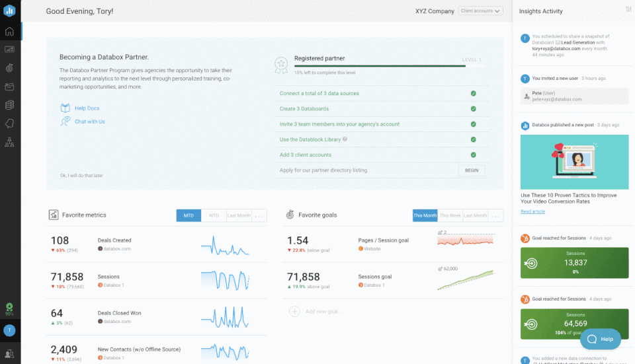
Task: Open the Home icon in left sidebar
Action: 9,31
